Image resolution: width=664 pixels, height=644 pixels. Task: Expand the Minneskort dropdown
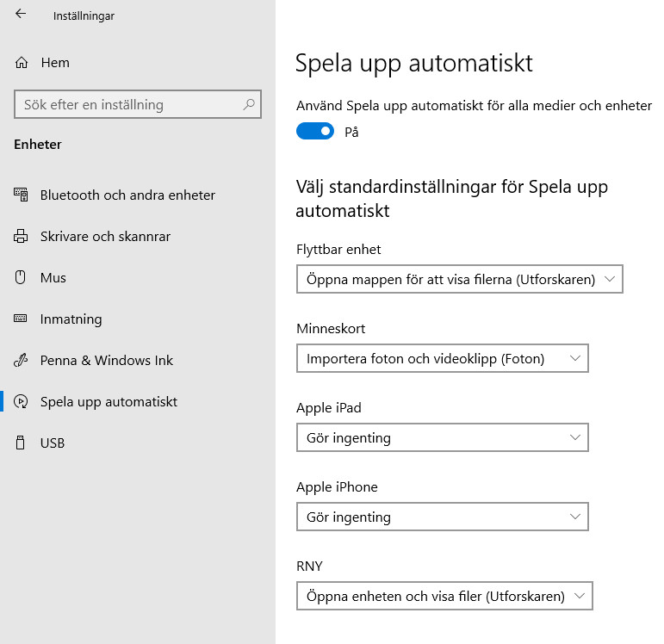(441, 359)
